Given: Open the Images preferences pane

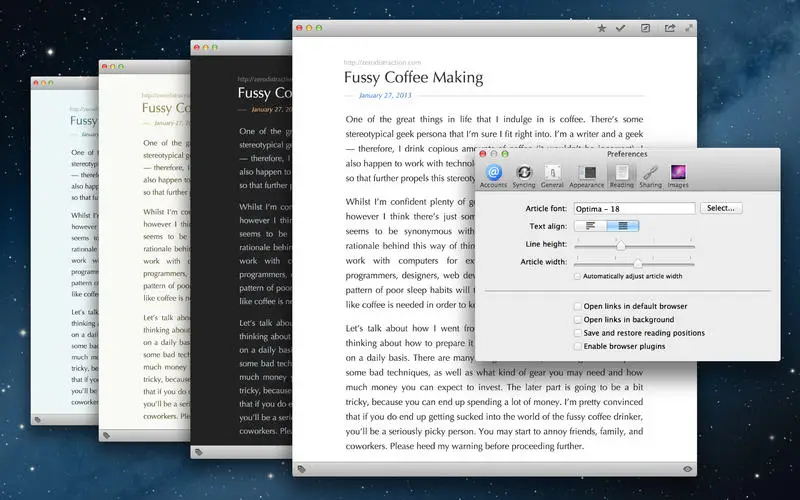Looking at the screenshot, I should [678, 177].
